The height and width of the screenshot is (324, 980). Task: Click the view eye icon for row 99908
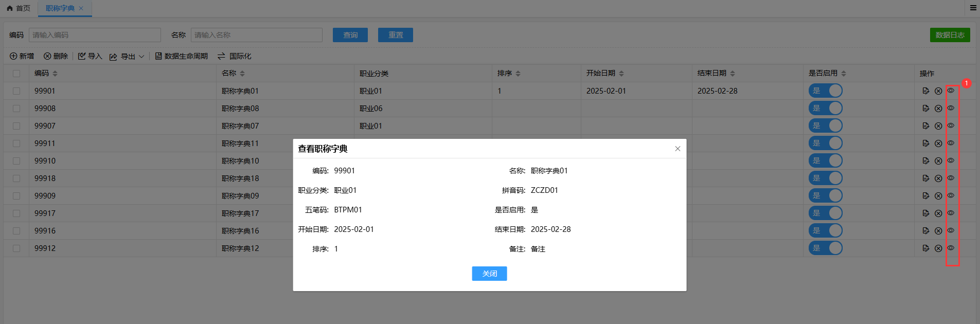pos(951,108)
